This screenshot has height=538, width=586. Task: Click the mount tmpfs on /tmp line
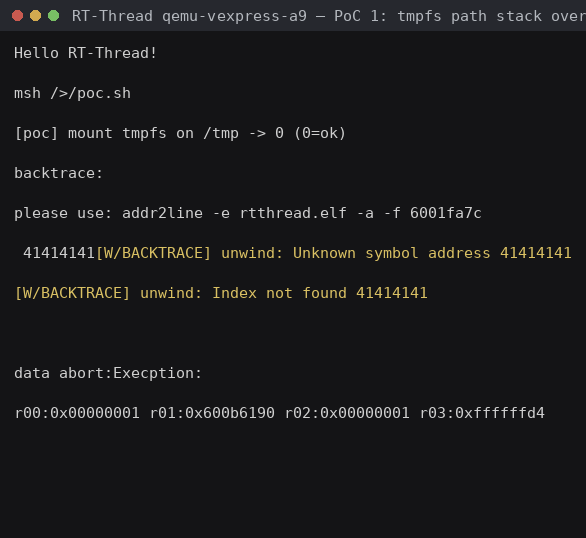[x=180, y=133]
